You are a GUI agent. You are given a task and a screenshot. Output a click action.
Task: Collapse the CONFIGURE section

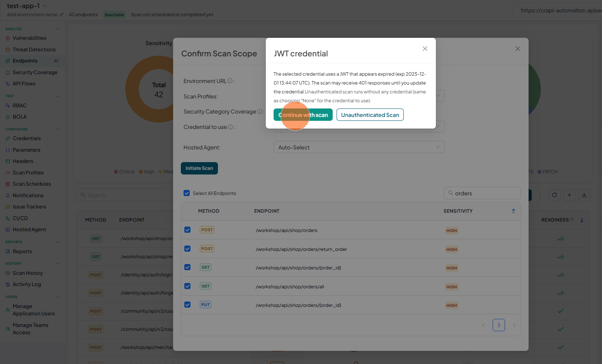pyautogui.click(x=58, y=129)
